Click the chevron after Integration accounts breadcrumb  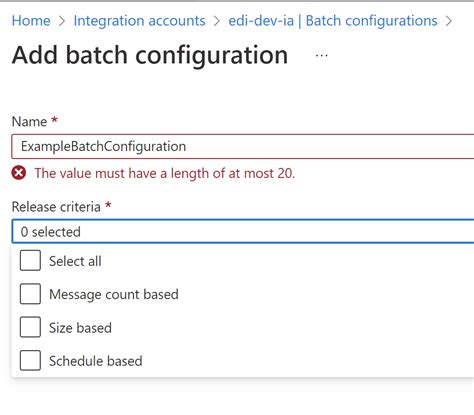pyautogui.click(x=217, y=21)
